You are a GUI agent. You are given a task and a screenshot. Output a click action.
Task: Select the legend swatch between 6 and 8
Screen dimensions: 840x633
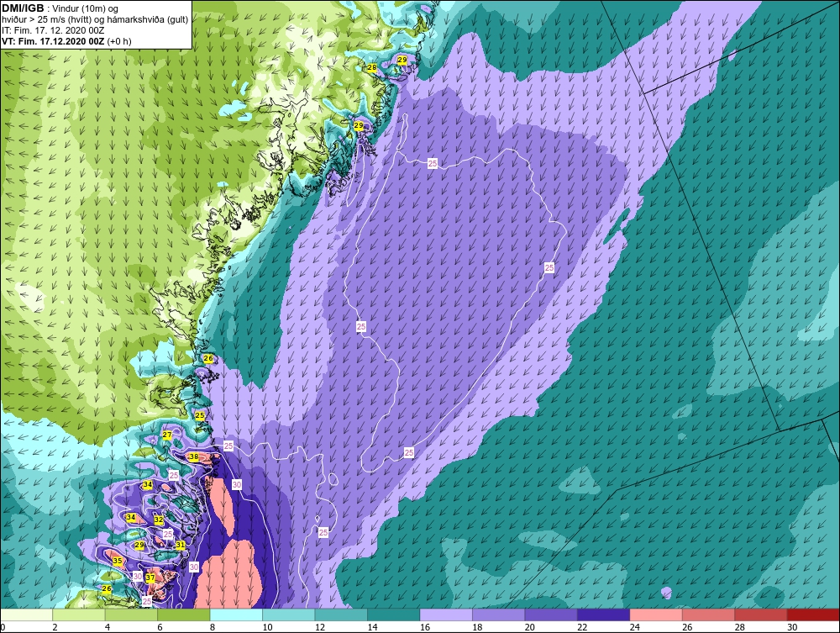[x=184, y=615]
